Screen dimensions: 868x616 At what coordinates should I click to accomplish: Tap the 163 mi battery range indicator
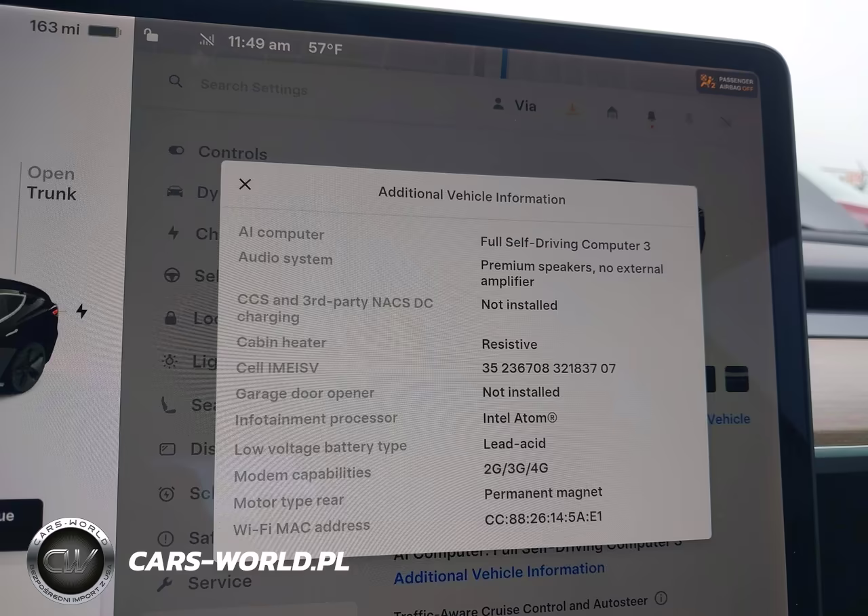[x=75, y=29]
